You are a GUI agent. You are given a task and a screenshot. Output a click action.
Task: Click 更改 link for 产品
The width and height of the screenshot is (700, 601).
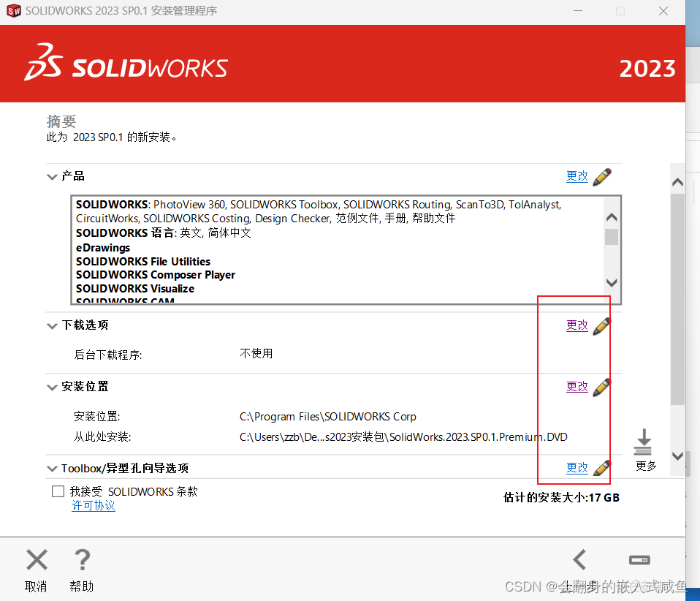(577, 176)
